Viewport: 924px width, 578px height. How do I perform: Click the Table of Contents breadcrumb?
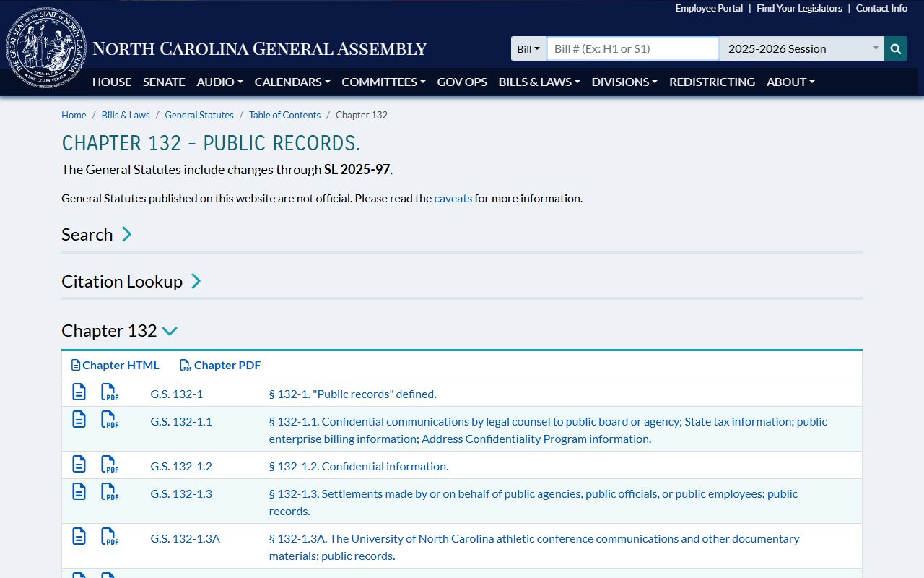pos(284,115)
